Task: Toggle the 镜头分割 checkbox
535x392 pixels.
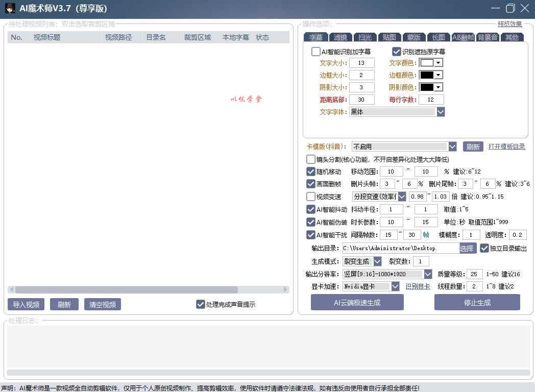Action: coord(311,159)
